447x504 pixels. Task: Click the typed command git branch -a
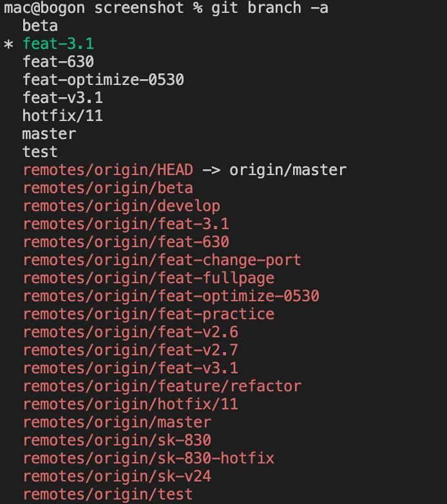[x=269, y=8]
